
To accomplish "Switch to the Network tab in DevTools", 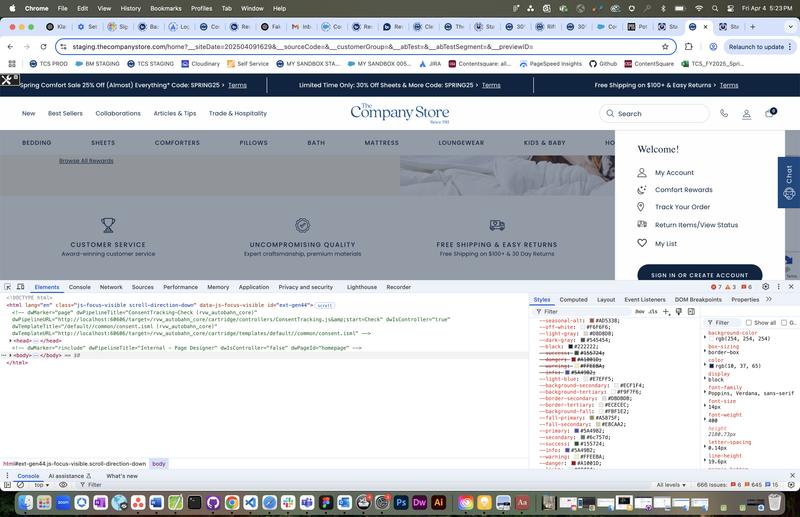I will pos(111,287).
